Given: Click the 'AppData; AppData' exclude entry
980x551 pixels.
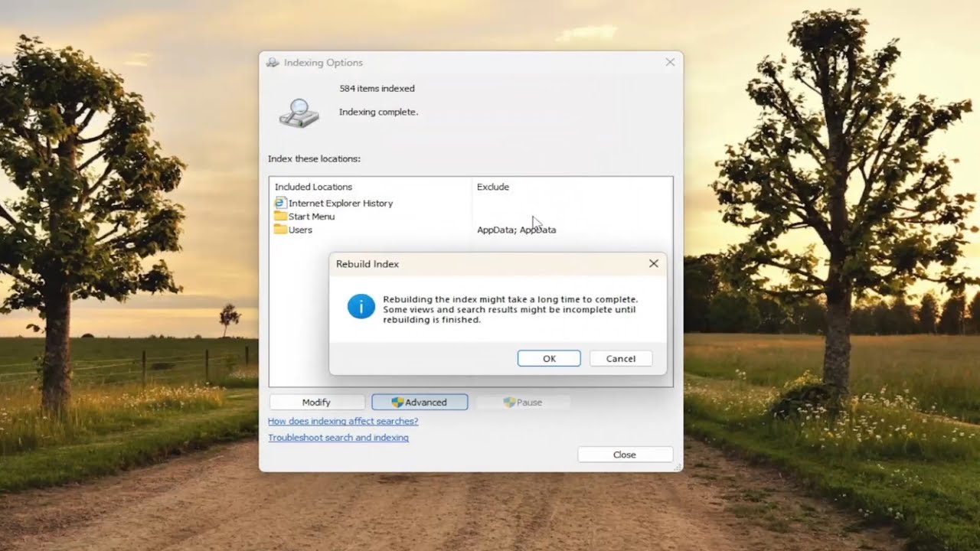Looking at the screenshot, I should tap(517, 230).
